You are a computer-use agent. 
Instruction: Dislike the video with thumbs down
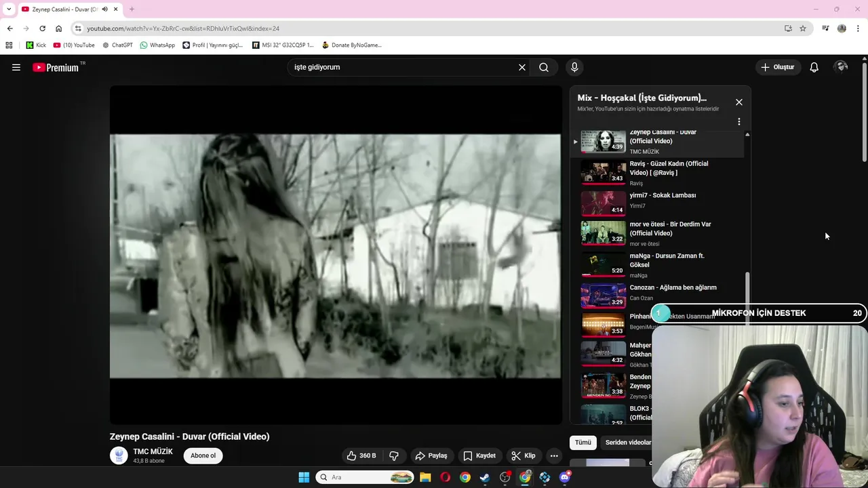tap(394, 455)
